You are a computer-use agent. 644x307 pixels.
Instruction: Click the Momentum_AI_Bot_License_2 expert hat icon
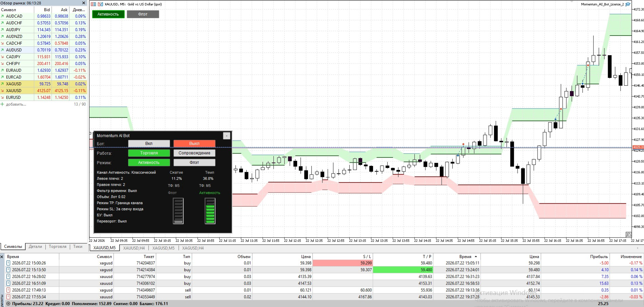(x=628, y=4)
